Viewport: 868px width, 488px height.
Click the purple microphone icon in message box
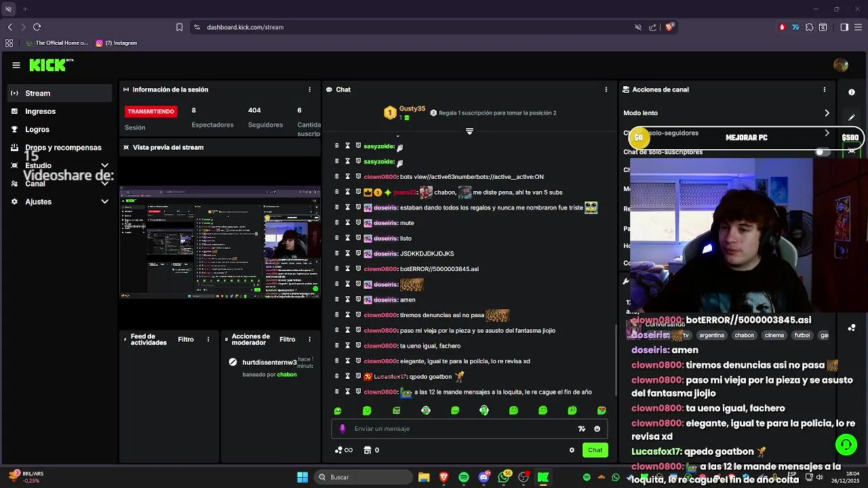(342, 428)
